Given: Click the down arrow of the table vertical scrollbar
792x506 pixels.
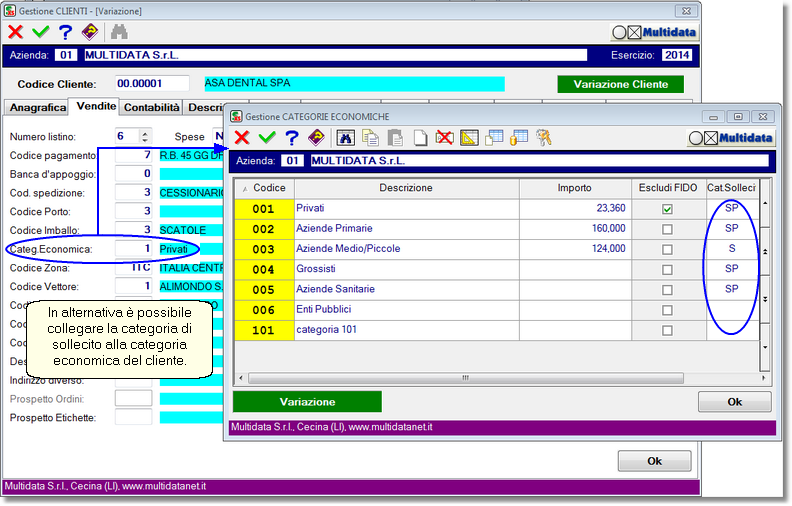Looking at the screenshot, I should click(x=765, y=347).
